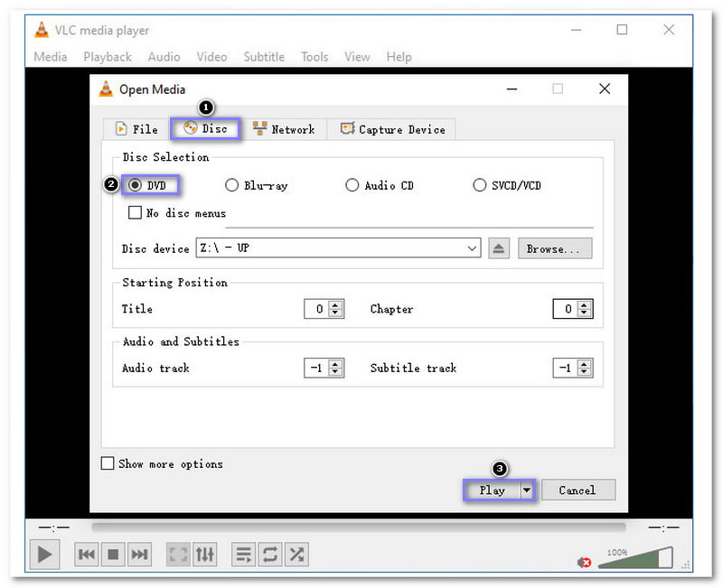This screenshot has width=723, height=588.
Task: Click the Subtitle track number field
Action: tap(565, 368)
